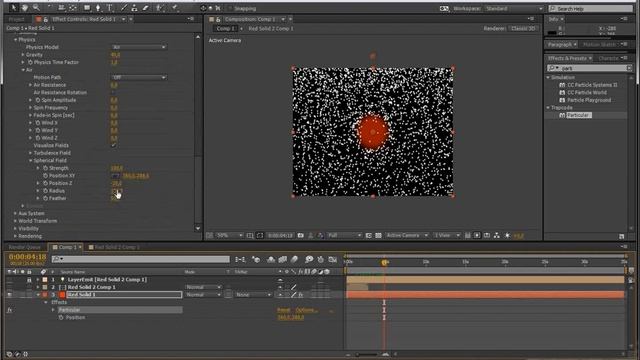Open the resolution Full dropdown
This screenshot has height=360, width=640.
tap(344, 236)
